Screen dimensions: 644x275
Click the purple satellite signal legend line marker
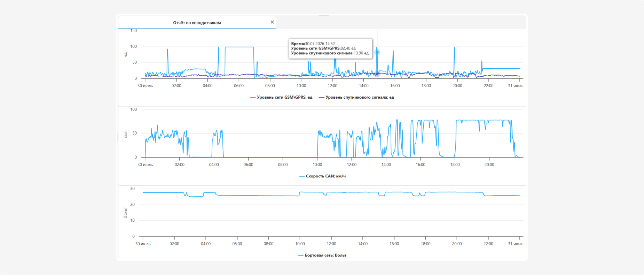[322, 98]
